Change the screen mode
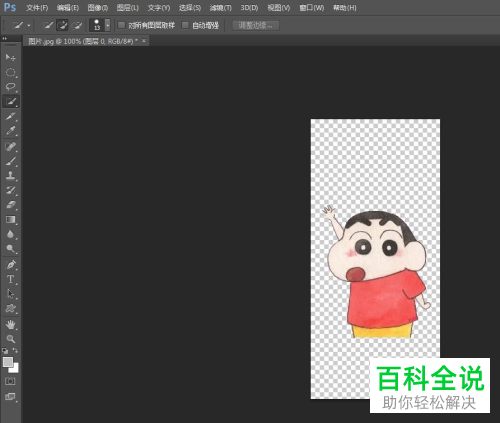 (x=10, y=396)
